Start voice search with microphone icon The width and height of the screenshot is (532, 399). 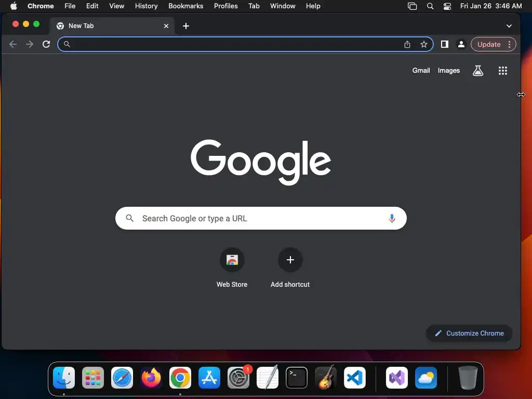point(392,218)
